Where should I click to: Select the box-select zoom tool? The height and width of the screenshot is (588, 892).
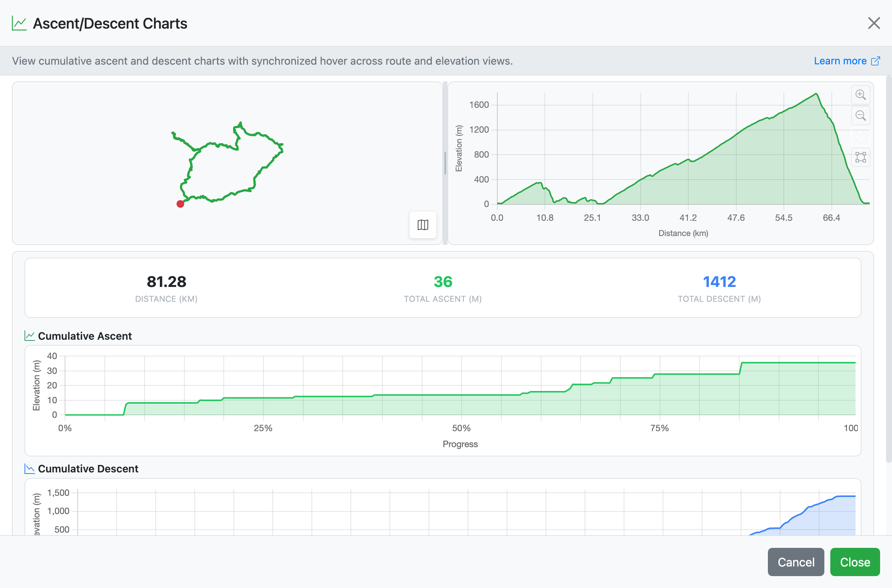860,158
